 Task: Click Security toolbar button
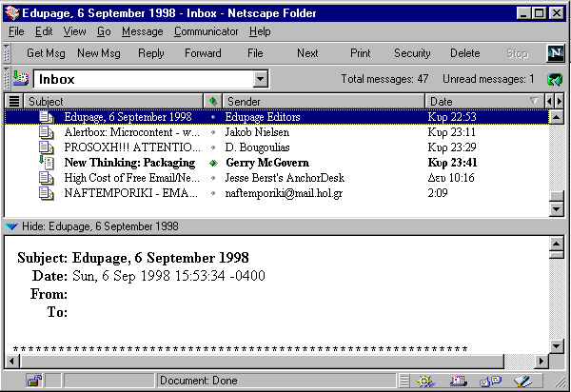[x=412, y=53]
